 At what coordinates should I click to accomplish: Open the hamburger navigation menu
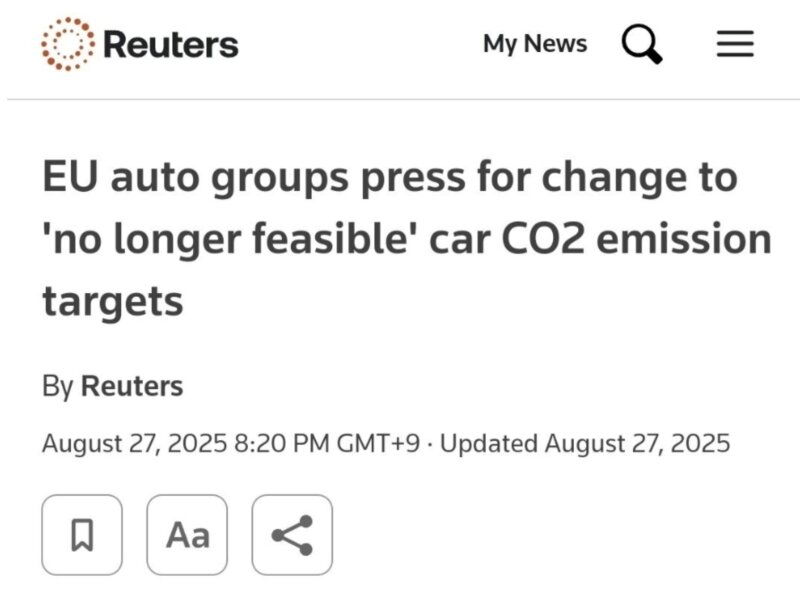(735, 43)
